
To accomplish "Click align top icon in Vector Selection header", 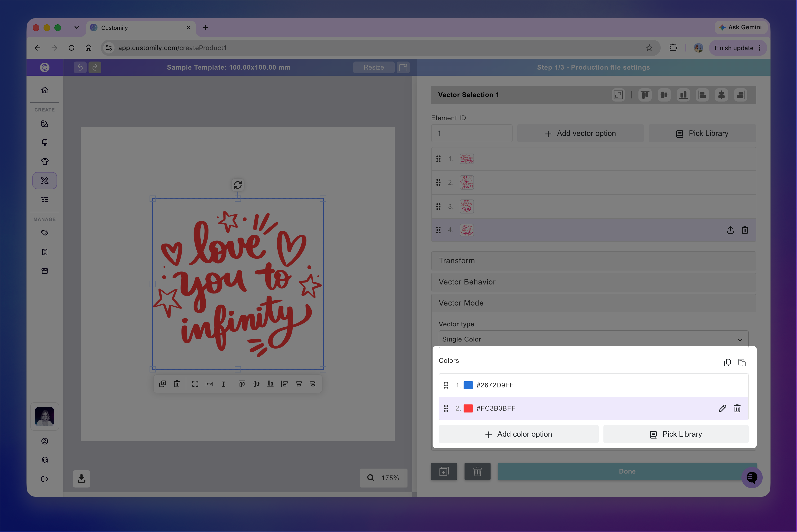I will tap(645, 95).
